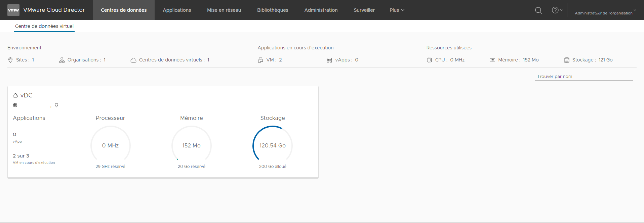Click the CPU chip icon
This screenshot has width=644, height=223.
pyautogui.click(x=430, y=60)
